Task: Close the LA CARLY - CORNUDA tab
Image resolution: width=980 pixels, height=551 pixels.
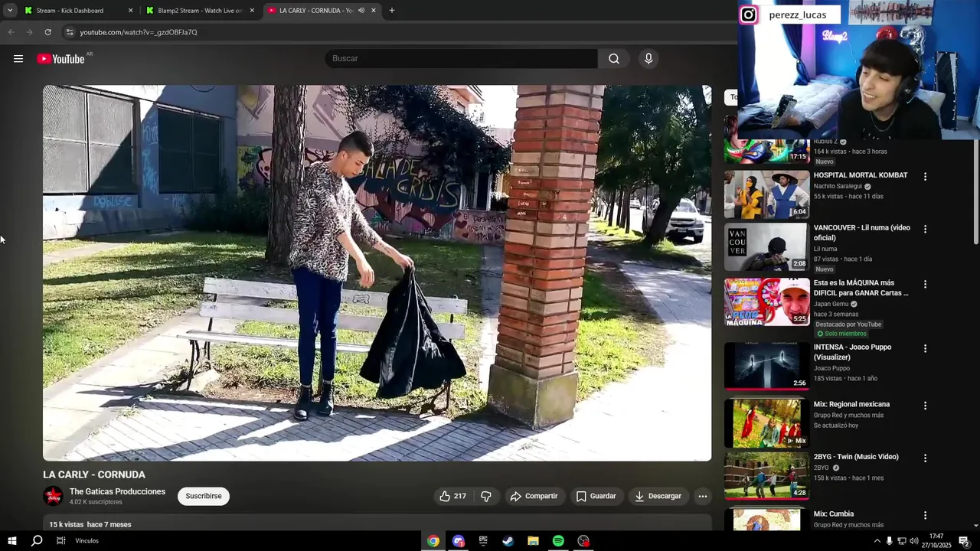Action: [374, 11]
